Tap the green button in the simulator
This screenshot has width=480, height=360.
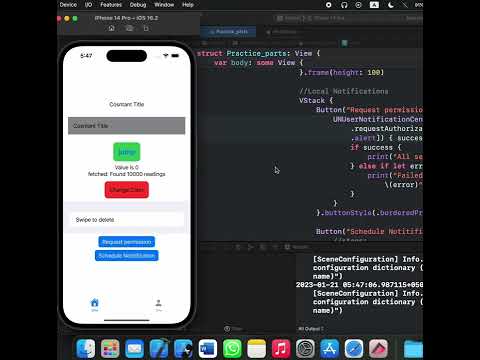127,152
